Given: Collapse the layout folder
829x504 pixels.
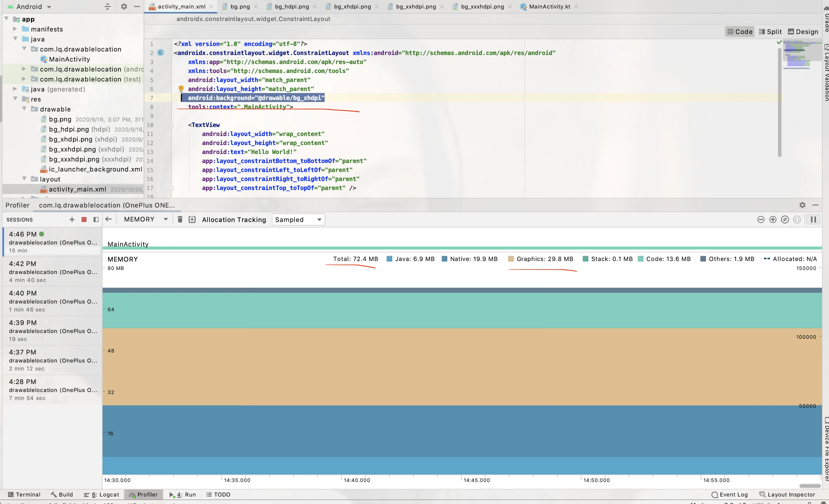Looking at the screenshot, I should 24,178.
